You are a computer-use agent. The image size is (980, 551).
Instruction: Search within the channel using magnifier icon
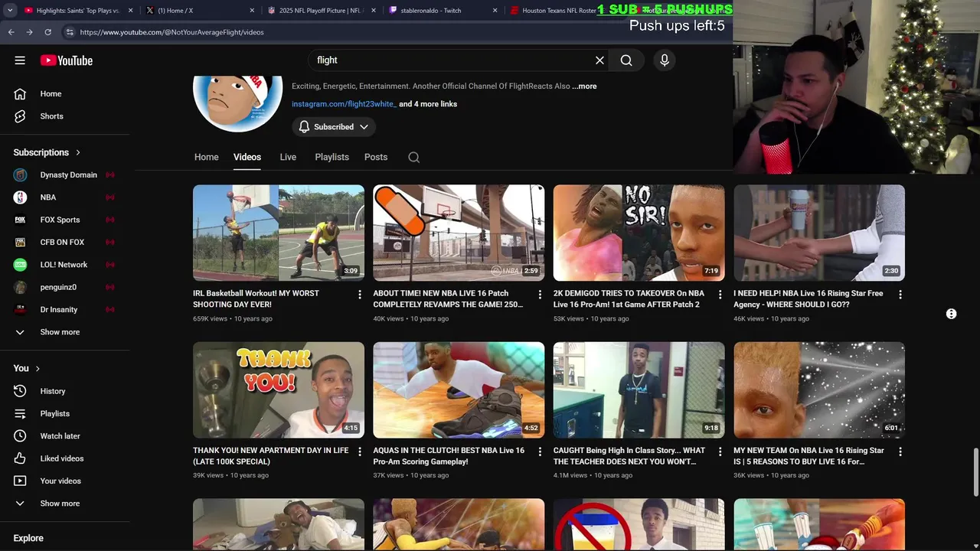coord(413,157)
